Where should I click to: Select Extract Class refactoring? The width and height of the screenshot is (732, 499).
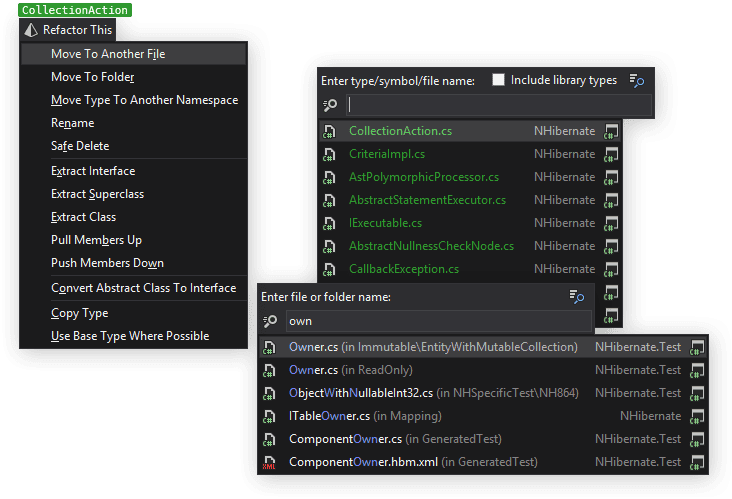(134, 217)
